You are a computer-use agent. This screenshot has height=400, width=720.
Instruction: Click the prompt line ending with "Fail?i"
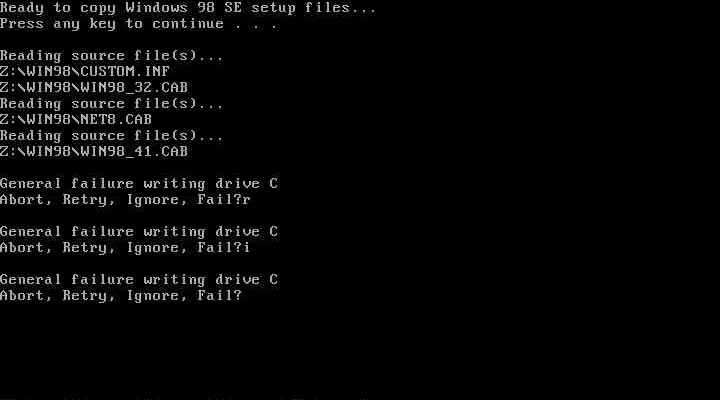click(x=125, y=248)
